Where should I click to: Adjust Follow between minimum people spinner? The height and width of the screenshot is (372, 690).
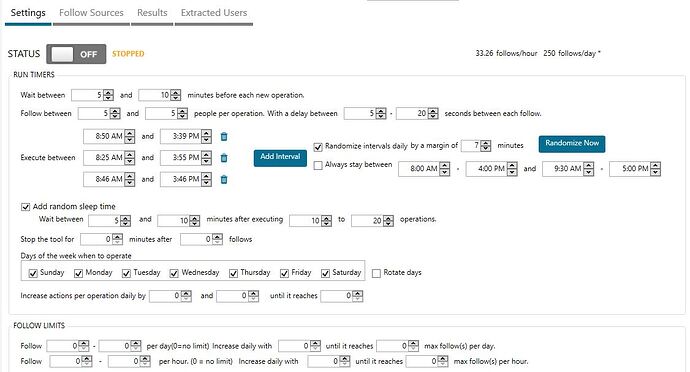pos(99,114)
